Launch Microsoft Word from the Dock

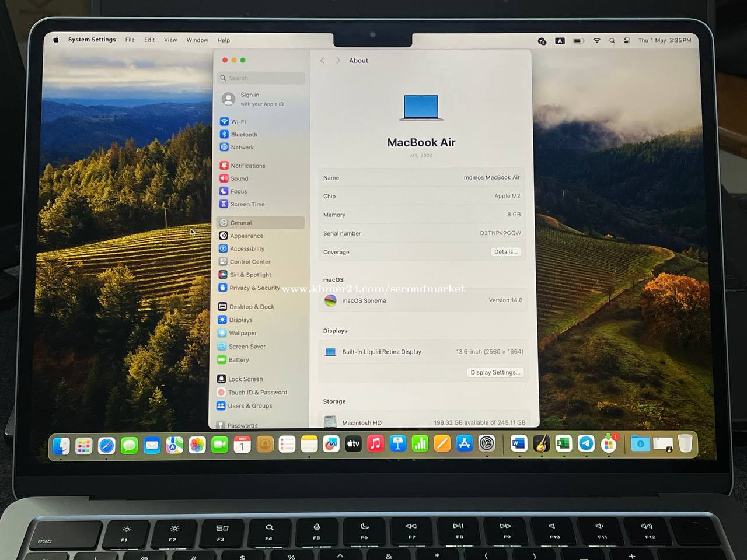point(518,443)
